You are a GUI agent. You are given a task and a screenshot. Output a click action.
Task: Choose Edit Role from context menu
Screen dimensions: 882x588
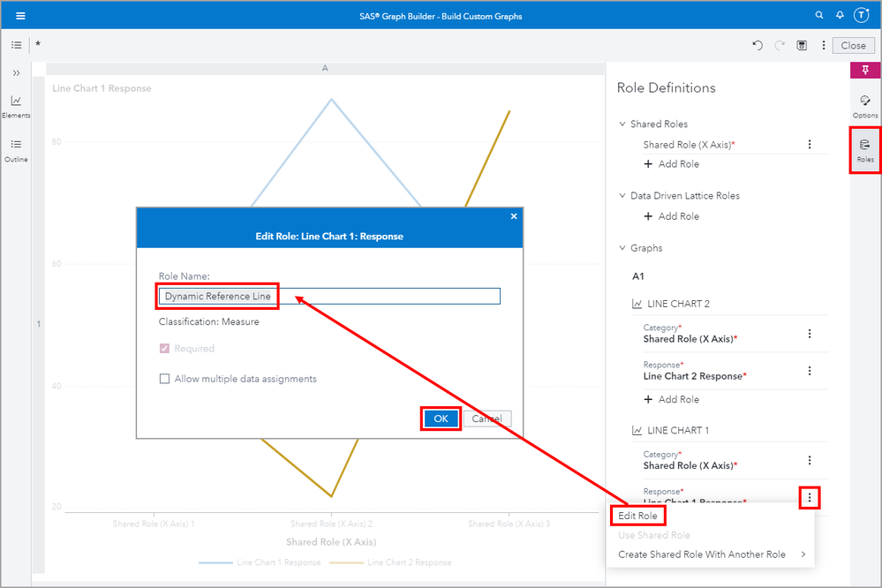pyautogui.click(x=637, y=516)
